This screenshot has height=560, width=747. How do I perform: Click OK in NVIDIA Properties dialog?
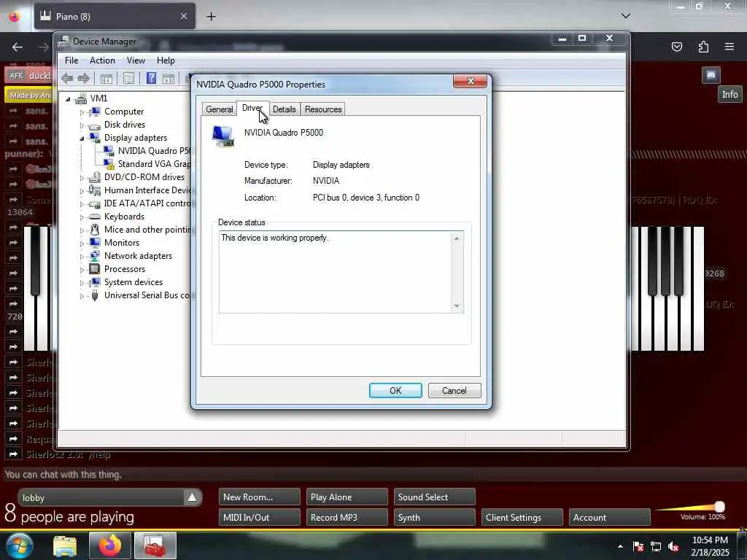(x=395, y=391)
